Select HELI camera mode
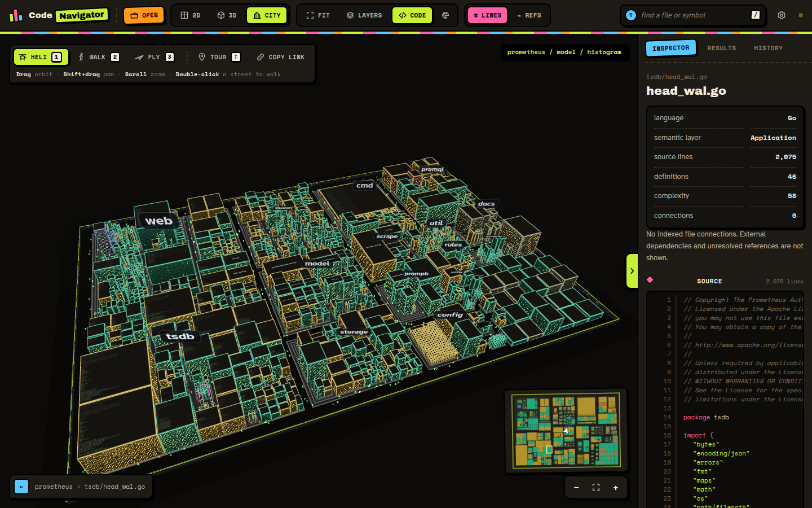This screenshot has width=812, height=508. tap(41, 57)
